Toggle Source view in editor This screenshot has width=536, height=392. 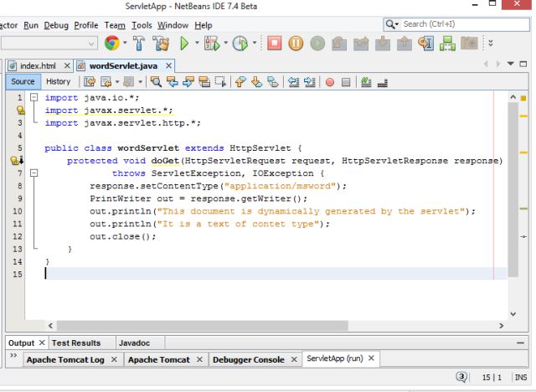23,81
